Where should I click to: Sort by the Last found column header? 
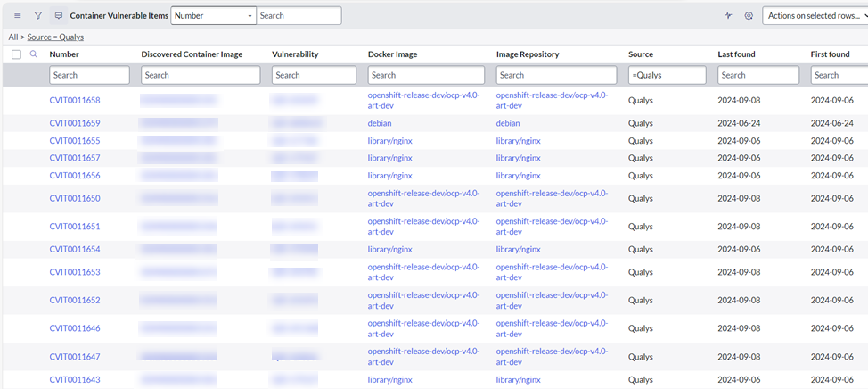pos(736,54)
